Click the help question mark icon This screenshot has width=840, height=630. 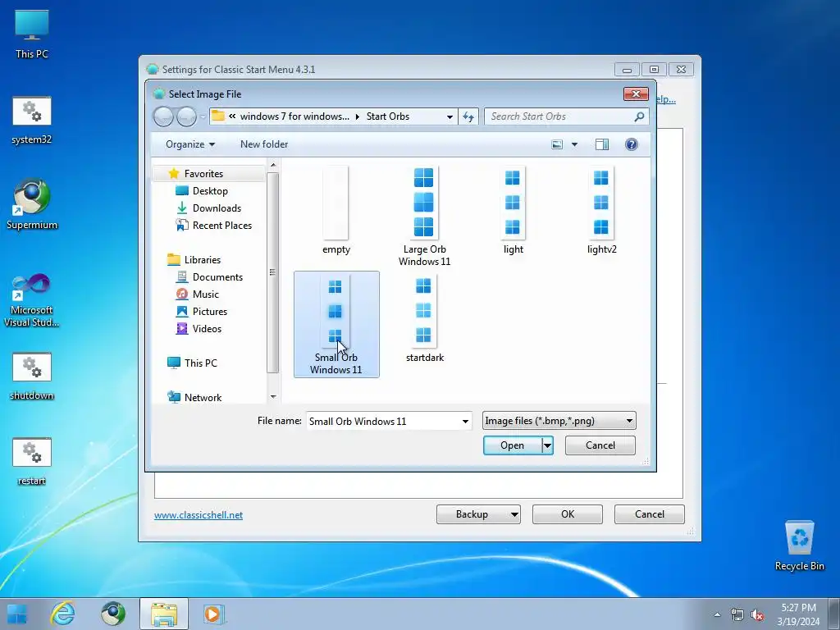click(631, 144)
